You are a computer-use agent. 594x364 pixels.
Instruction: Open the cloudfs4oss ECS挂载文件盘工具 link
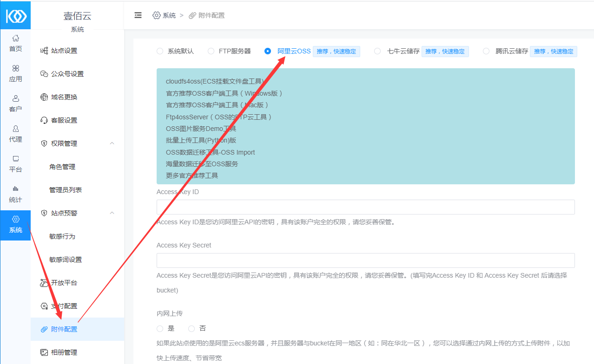pos(215,81)
